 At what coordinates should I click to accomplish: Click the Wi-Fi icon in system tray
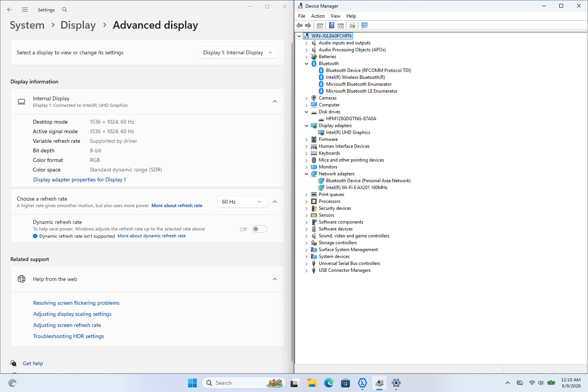pyautogui.click(x=532, y=383)
